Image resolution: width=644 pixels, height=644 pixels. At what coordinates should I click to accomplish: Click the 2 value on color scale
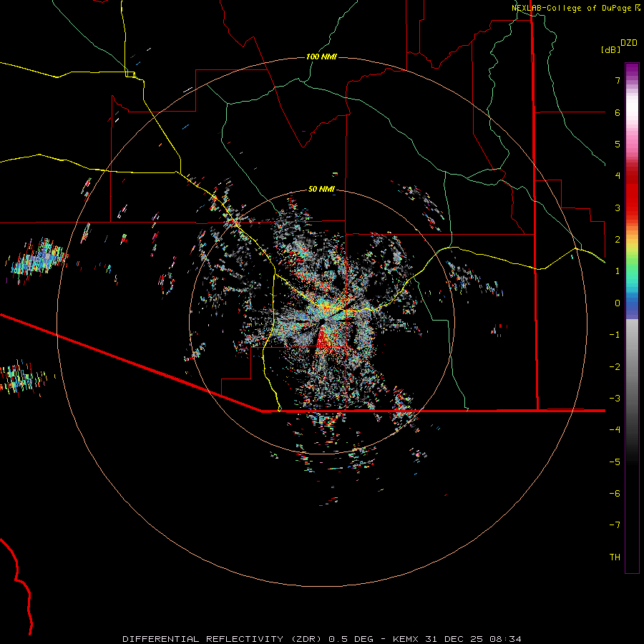coord(618,240)
